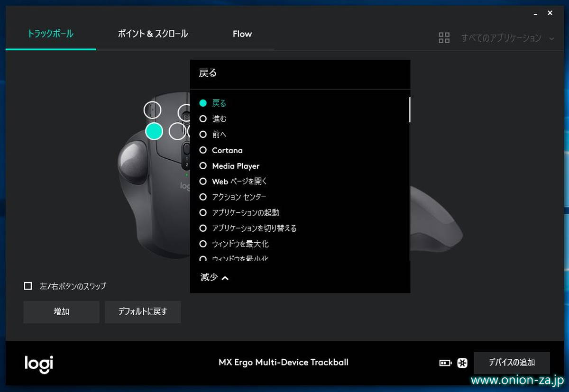Choose the アプリケーションを切り替える option
The width and height of the screenshot is (569, 392).
254,228
